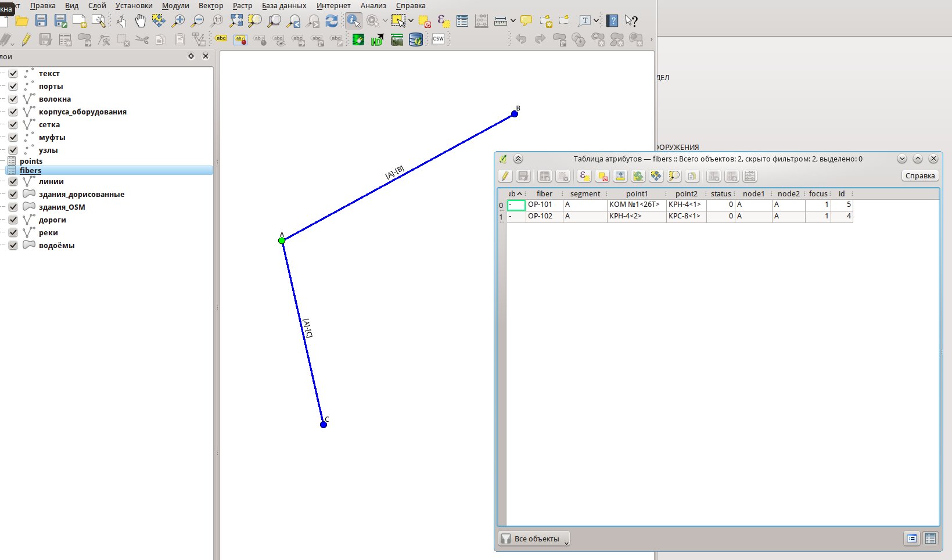Viewport: 952px width, 560px height.
Task: Open the DB Manager database icon
Action: tap(416, 40)
